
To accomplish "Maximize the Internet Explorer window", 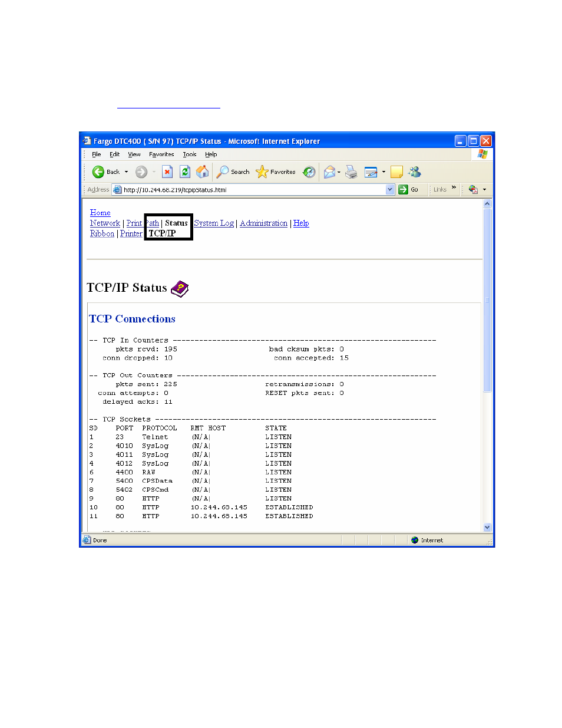I will coord(473,141).
